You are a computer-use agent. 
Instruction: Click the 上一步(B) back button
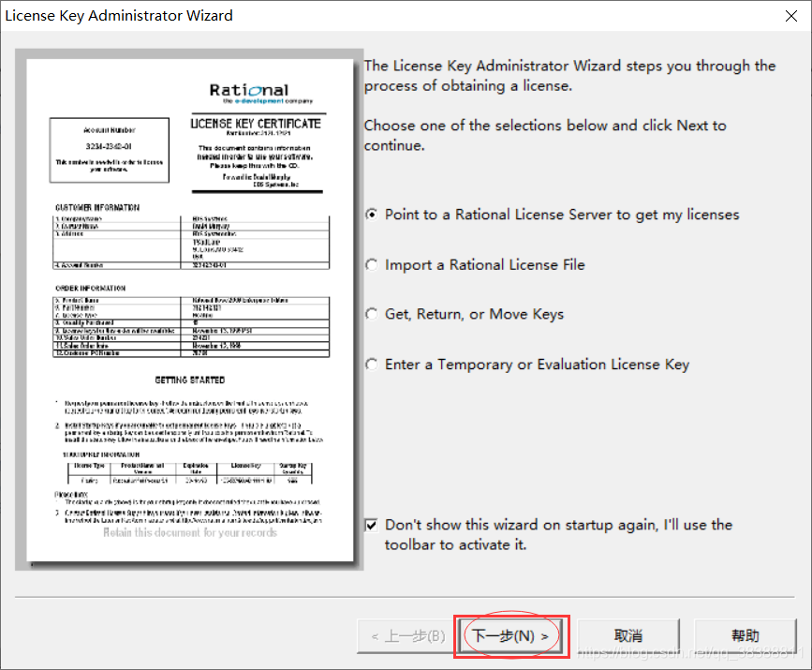[407, 636]
